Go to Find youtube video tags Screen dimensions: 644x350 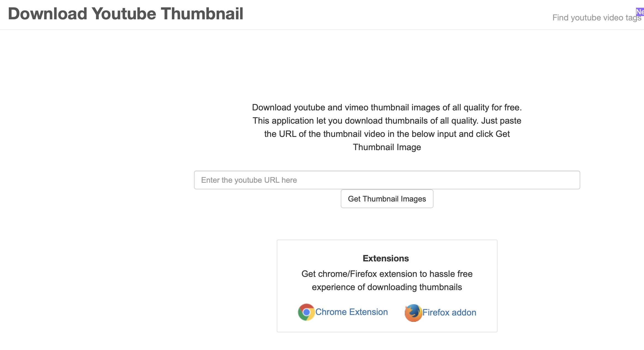tap(593, 18)
